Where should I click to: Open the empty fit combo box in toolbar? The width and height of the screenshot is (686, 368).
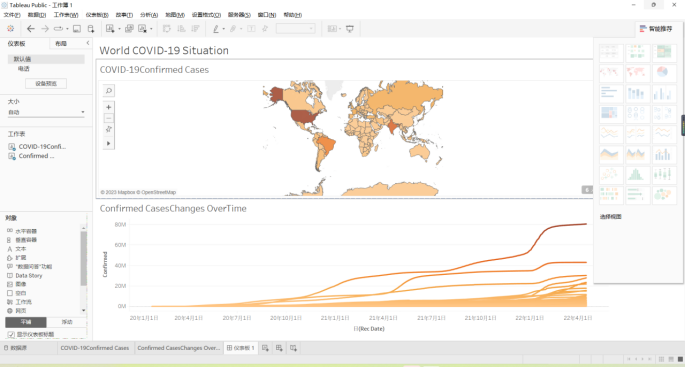(295, 29)
